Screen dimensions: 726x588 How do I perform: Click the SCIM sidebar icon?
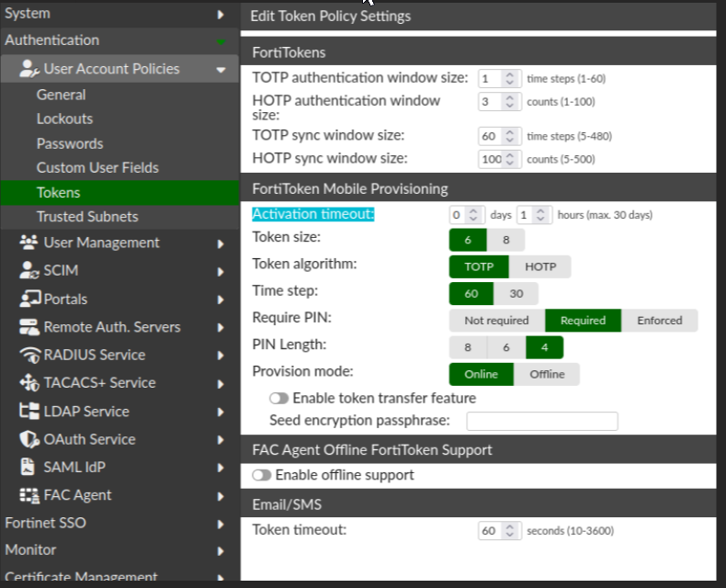(x=28, y=271)
